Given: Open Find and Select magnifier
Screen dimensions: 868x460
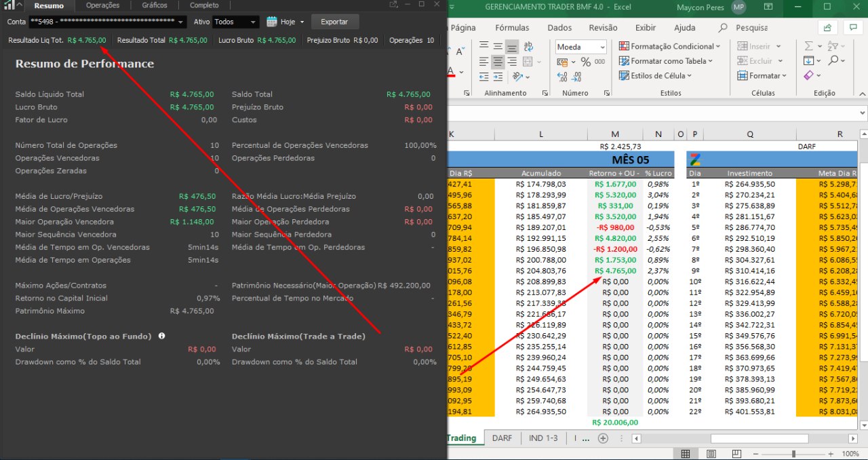Looking at the screenshot, I should click(x=834, y=61).
